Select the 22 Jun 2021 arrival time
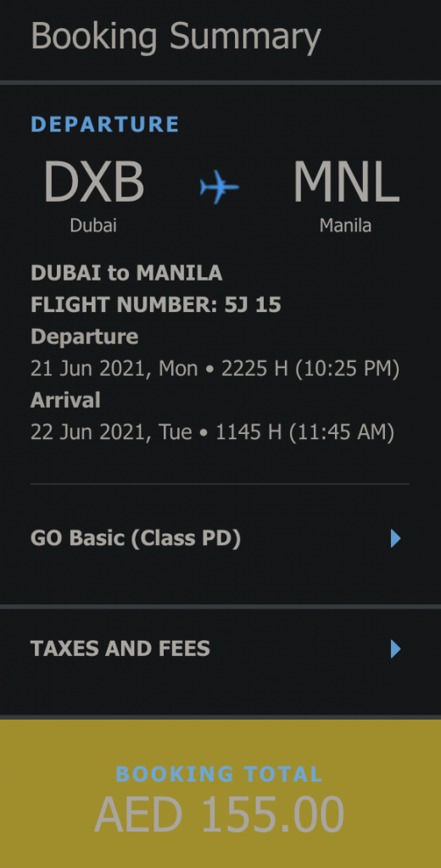This screenshot has height=868, width=441. point(212,432)
